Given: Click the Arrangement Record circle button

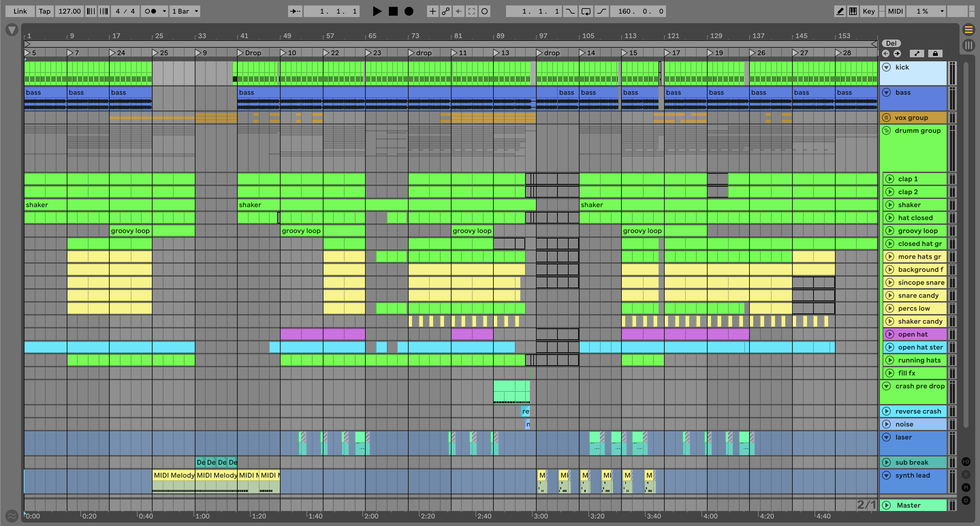Looking at the screenshot, I should pos(409,12).
